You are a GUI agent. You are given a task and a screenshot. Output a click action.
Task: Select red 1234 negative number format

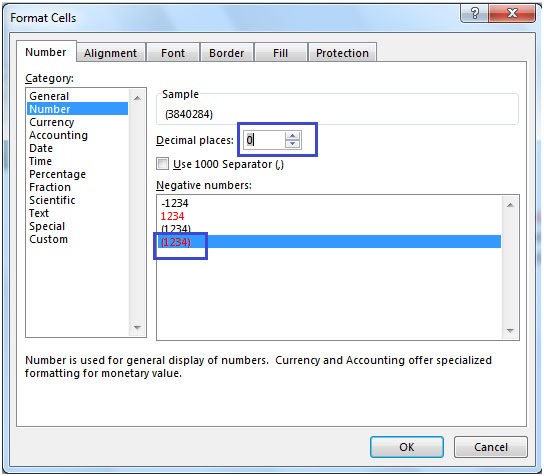[172, 216]
